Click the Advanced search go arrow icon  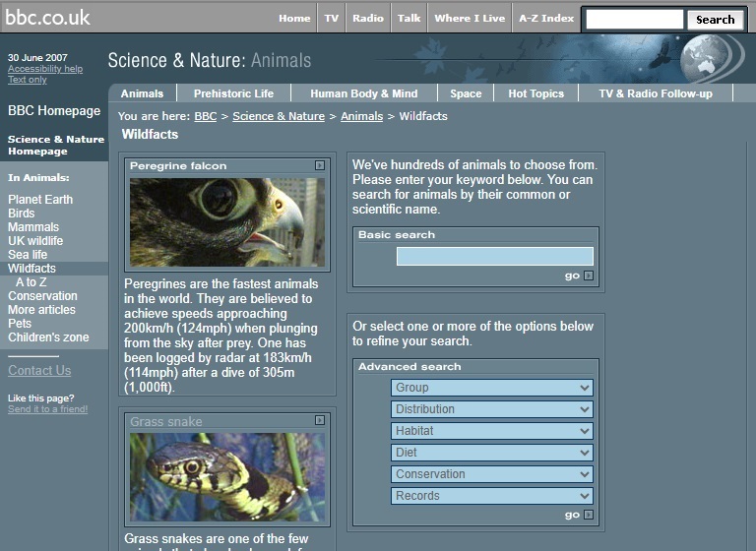589,515
